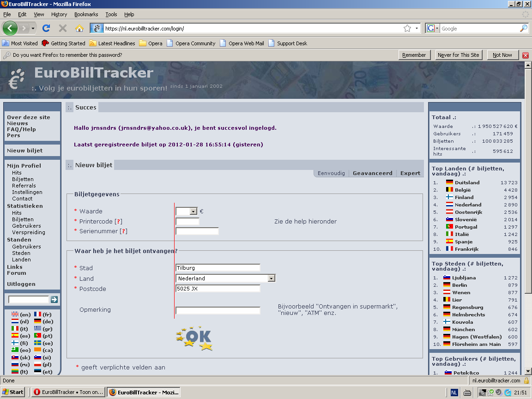Click the search magnifier in Google box

click(x=524, y=29)
